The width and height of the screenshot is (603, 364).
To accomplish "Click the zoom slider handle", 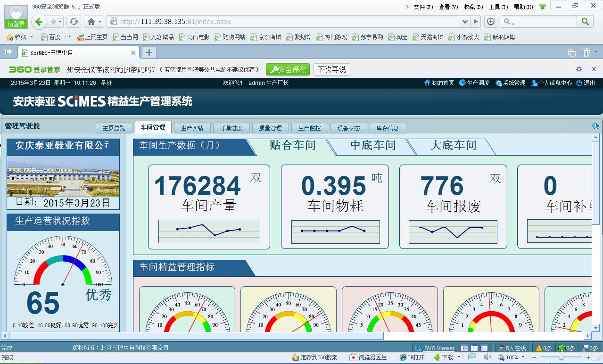I will pos(561,357).
